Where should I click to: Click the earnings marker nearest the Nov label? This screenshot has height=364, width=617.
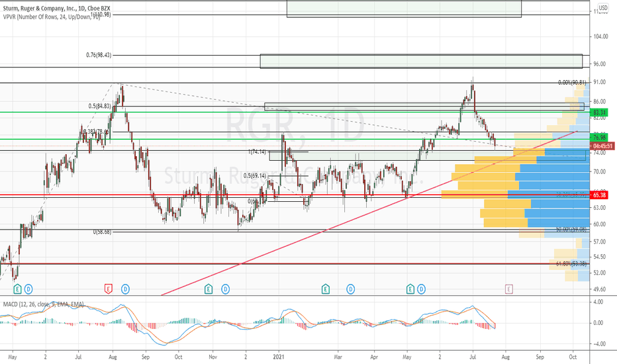click(209, 289)
